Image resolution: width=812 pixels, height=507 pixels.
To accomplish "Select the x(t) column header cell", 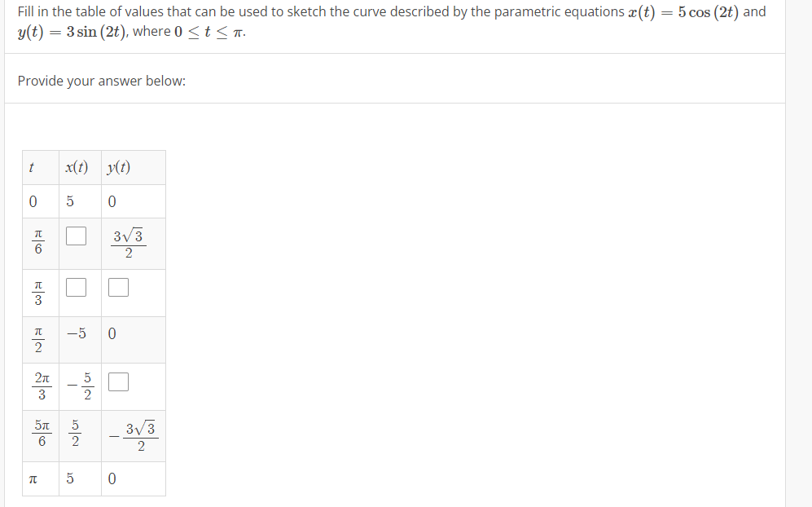I will coord(78,167).
